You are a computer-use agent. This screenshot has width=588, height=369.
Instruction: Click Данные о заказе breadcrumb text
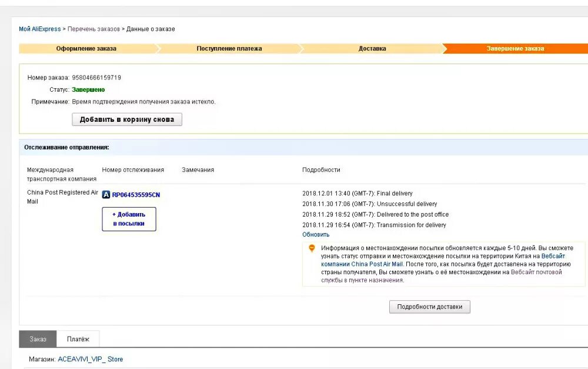151,29
